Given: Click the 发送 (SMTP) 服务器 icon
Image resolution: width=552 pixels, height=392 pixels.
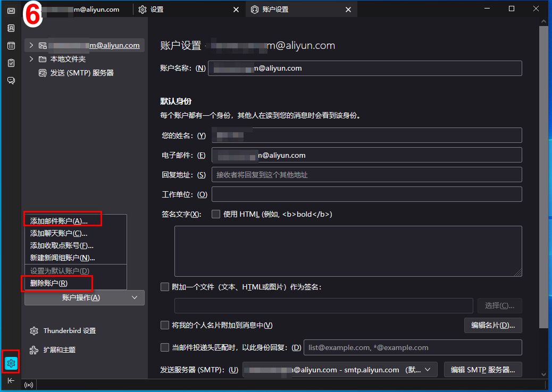Looking at the screenshot, I should [x=43, y=73].
